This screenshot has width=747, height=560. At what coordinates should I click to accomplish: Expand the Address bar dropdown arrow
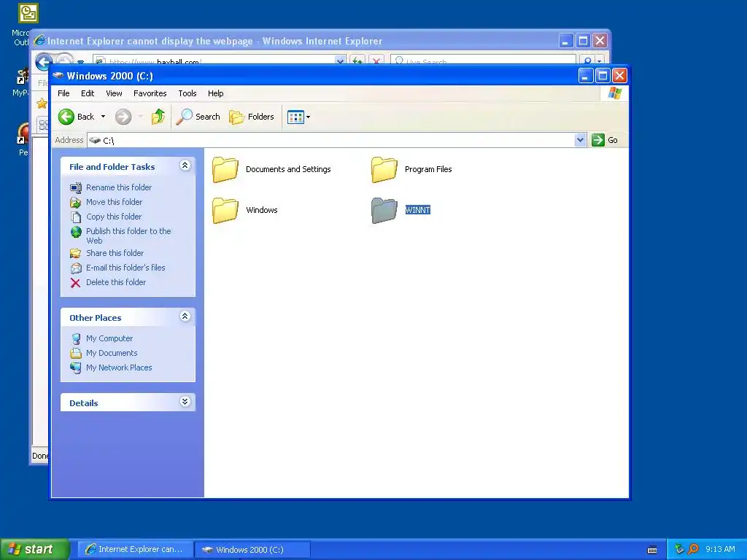pyautogui.click(x=580, y=140)
